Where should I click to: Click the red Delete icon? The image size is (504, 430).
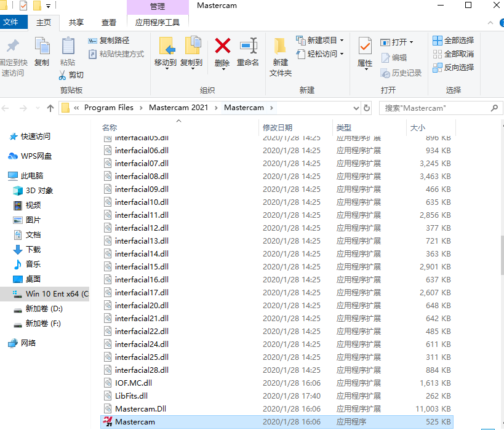222,46
